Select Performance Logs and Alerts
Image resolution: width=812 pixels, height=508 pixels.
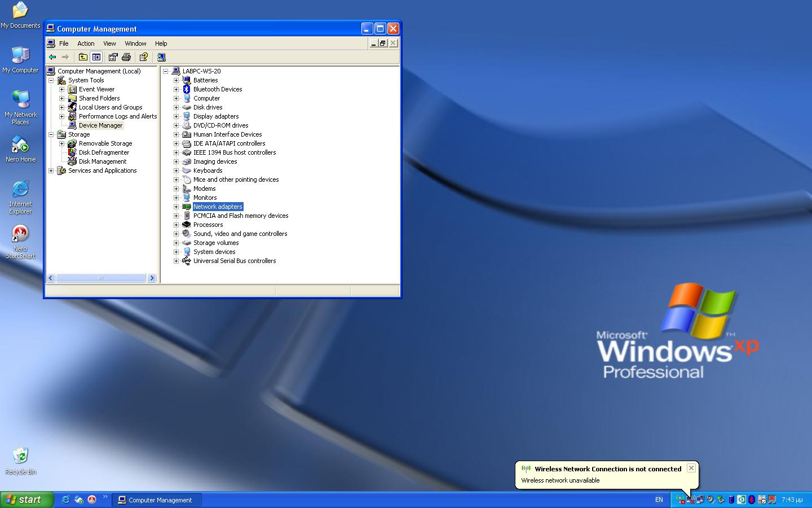[x=118, y=116]
